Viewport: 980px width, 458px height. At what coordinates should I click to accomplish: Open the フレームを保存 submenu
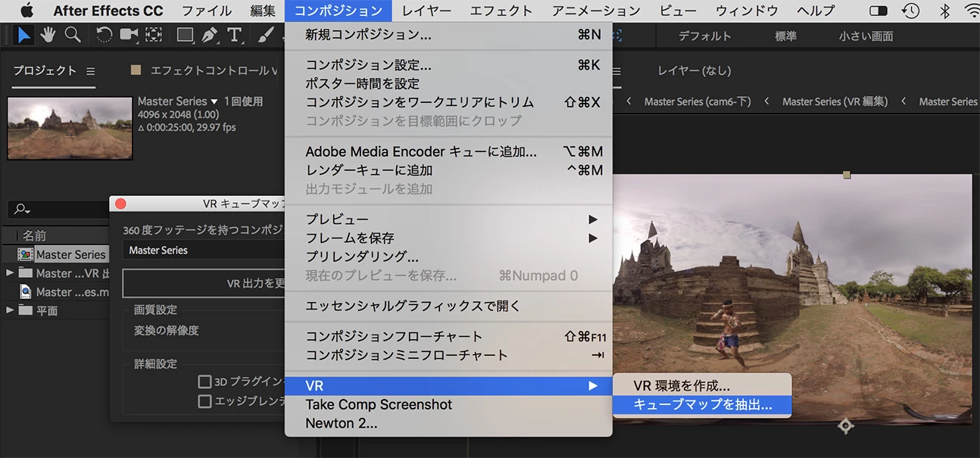(x=448, y=238)
